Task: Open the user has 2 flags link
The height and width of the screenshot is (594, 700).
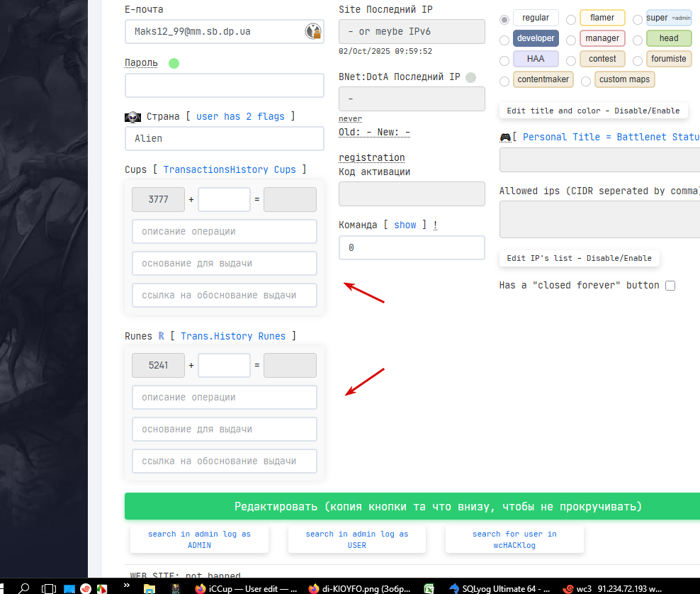Action: (x=240, y=116)
